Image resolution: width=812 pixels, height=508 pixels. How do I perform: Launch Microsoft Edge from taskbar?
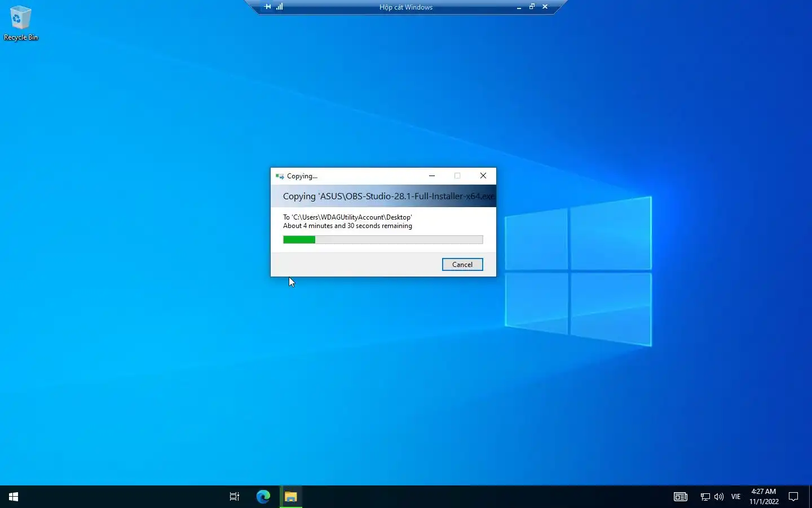tap(263, 497)
